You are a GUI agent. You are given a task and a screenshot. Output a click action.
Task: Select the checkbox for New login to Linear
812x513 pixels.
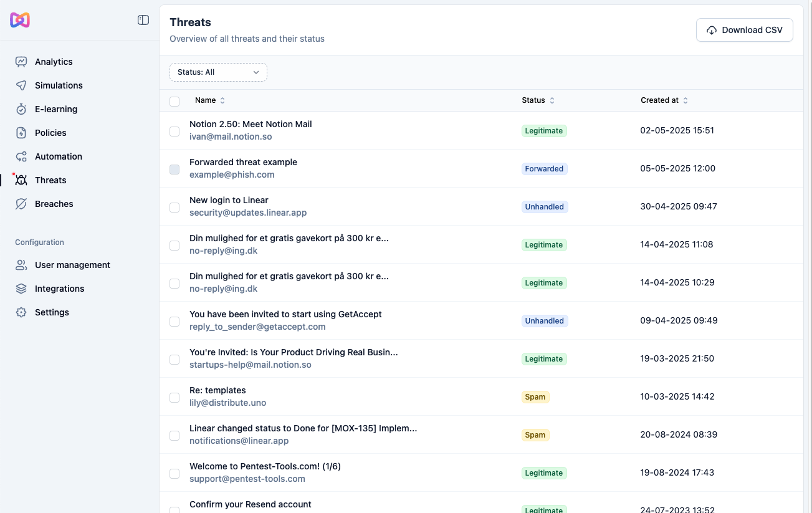coord(174,208)
